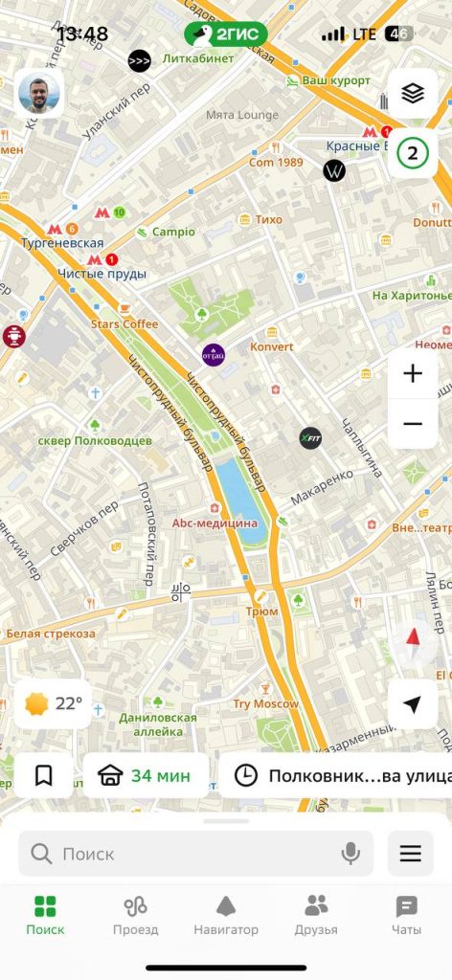Tap the X-FIT map marker
The image size is (452, 980).
(x=310, y=438)
